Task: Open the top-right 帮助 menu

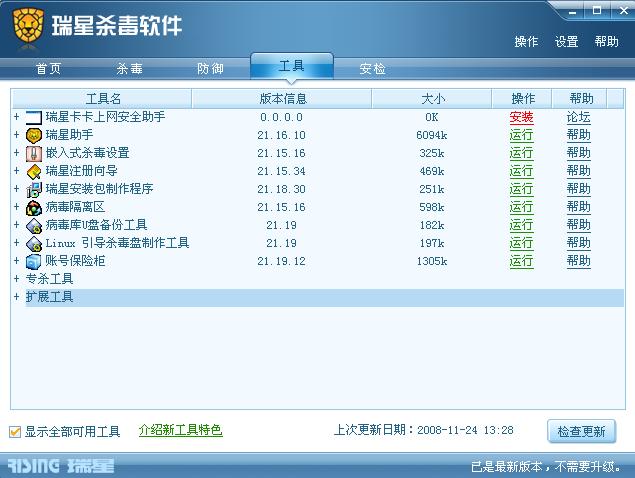Action: [606, 42]
